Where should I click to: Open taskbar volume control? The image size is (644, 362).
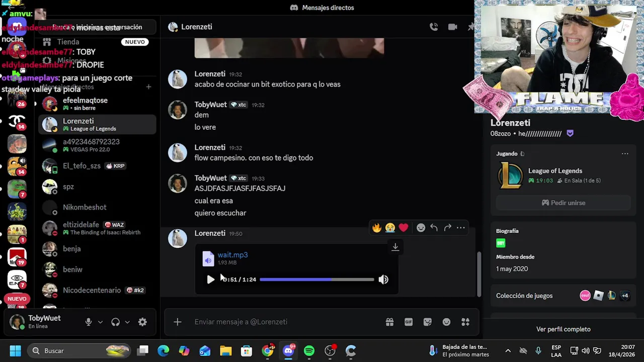(585, 350)
